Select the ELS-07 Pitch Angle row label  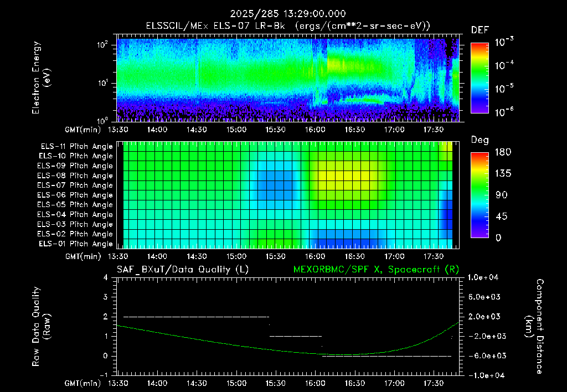tap(75, 185)
